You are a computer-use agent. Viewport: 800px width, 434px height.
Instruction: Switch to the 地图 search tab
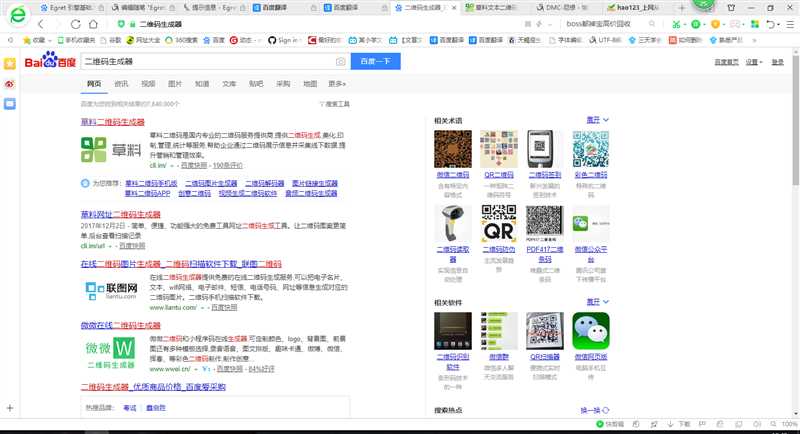(310, 84)
